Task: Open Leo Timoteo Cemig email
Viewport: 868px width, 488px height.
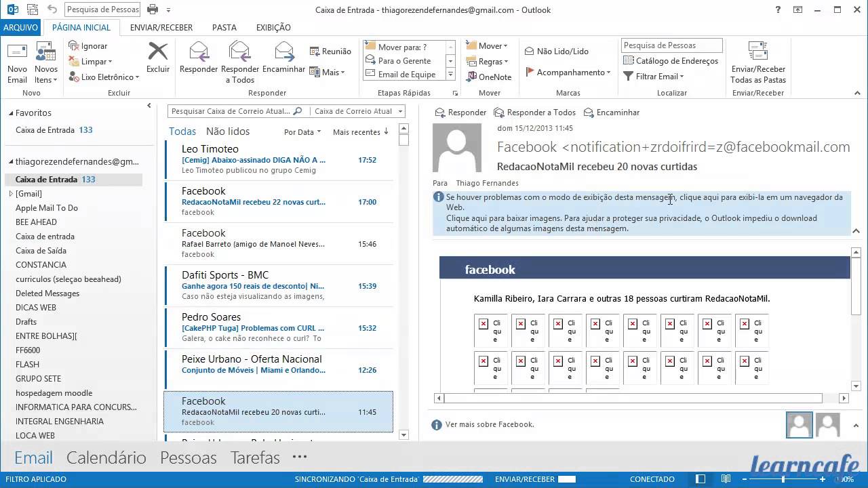Action: click(279, 160)
